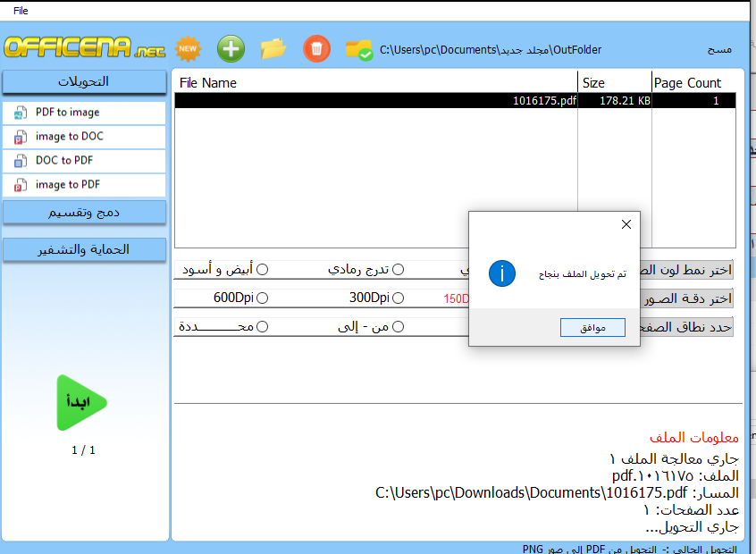The image size is (756, 554).
Task: Open the File menu
Action: [x=21, y=11]
